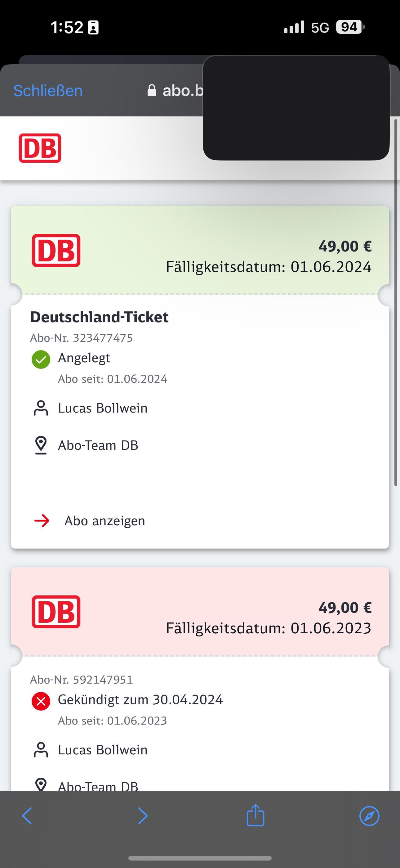Tap the address bar showing abo.b
400x868 pixels.
click(x=175, y=91)
